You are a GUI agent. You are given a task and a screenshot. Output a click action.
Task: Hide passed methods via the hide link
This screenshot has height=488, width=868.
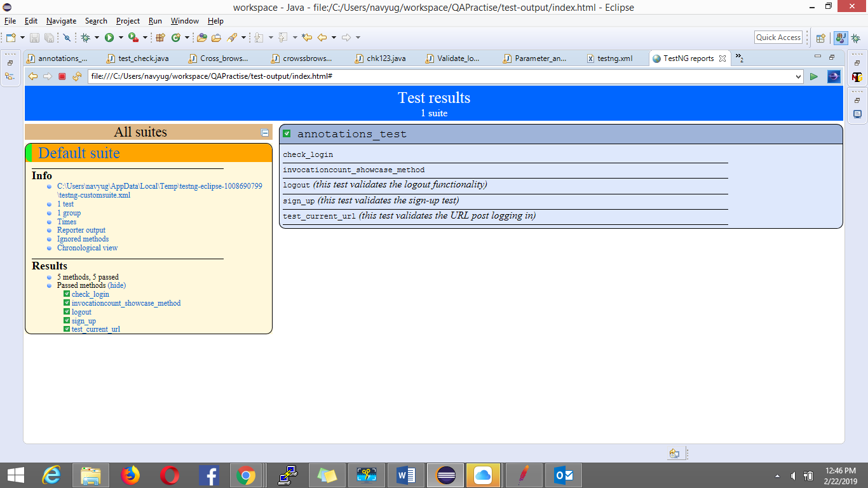click(x=116, y=285)
